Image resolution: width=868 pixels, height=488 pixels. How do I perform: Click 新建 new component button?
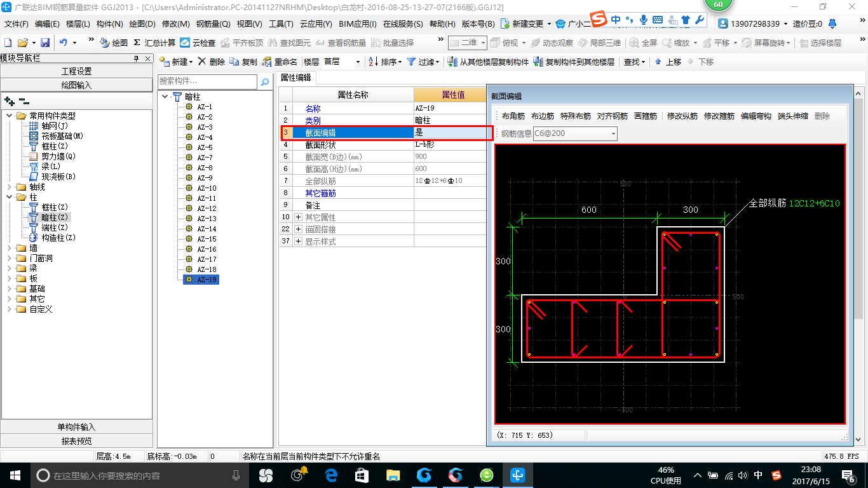click(x=175, y=62)
